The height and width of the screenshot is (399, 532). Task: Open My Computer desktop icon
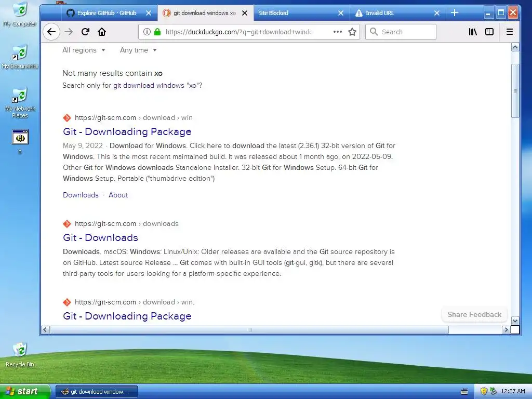point(20,14)
